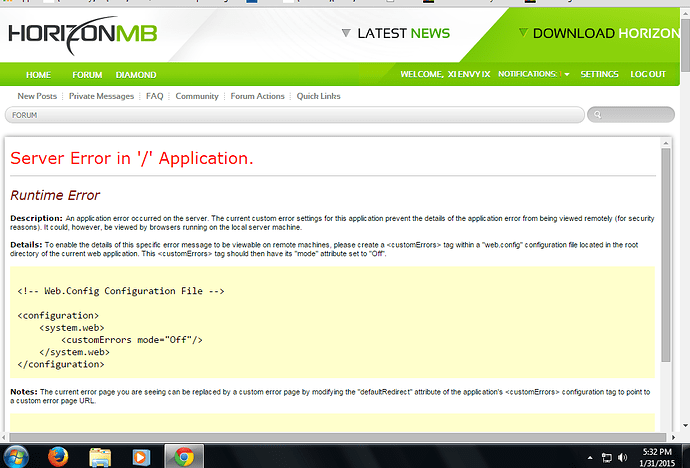Launch Windows Media Player from taskbar
Viewport: 690px width, 468px height.
point(138,455)
